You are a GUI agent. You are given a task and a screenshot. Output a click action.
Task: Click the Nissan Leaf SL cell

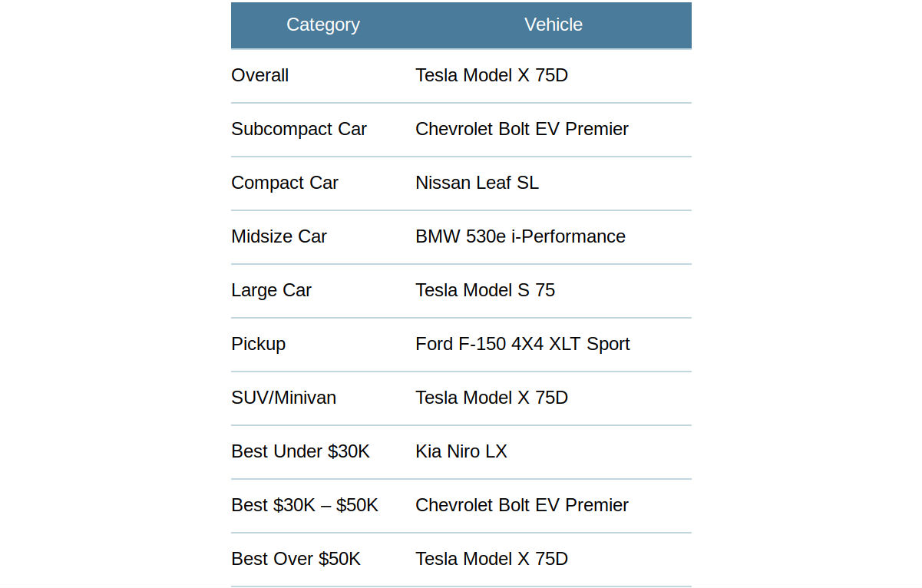[x=554, y=183]
